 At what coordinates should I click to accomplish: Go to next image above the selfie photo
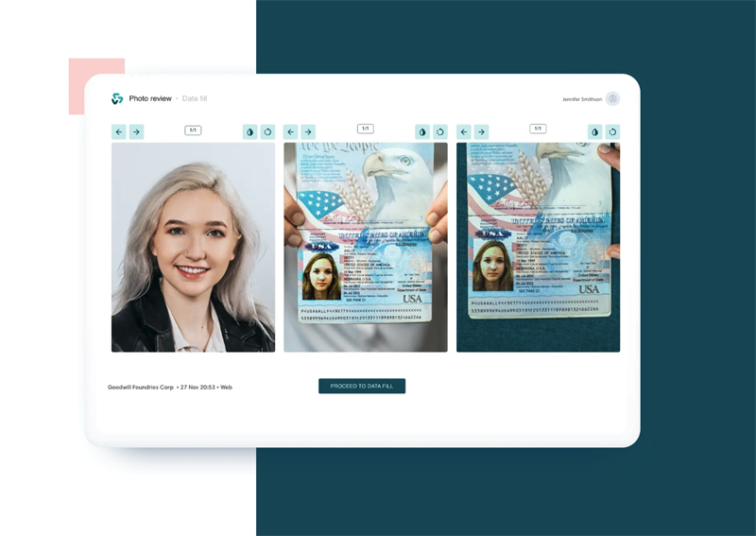(136, 132)
